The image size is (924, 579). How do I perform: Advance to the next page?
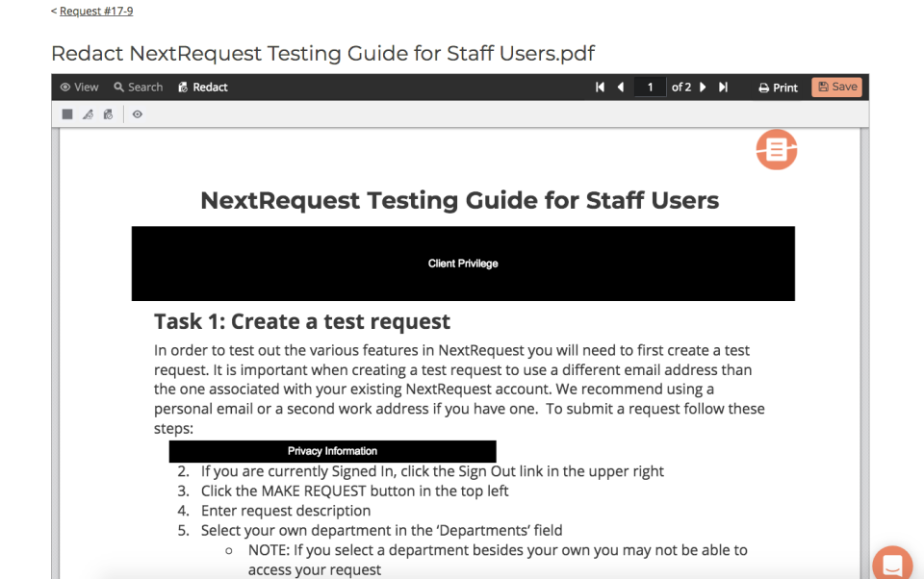tap(704, 87)
